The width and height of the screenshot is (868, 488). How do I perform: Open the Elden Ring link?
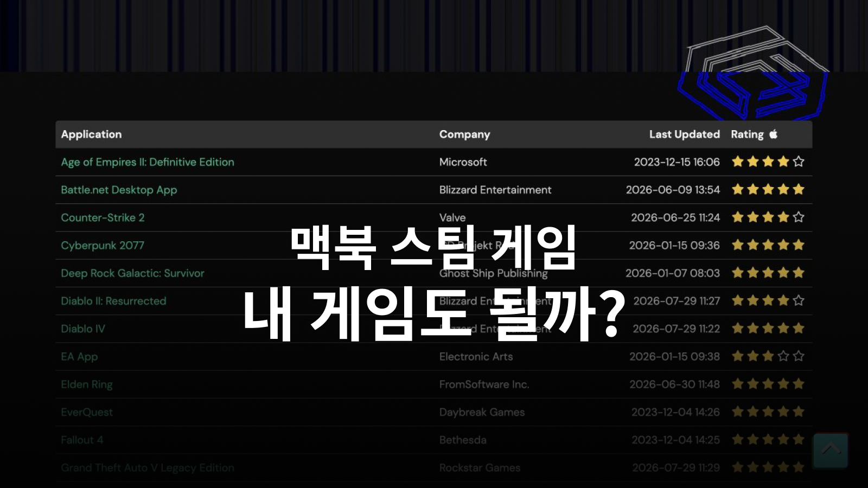(x=87, y=384)
